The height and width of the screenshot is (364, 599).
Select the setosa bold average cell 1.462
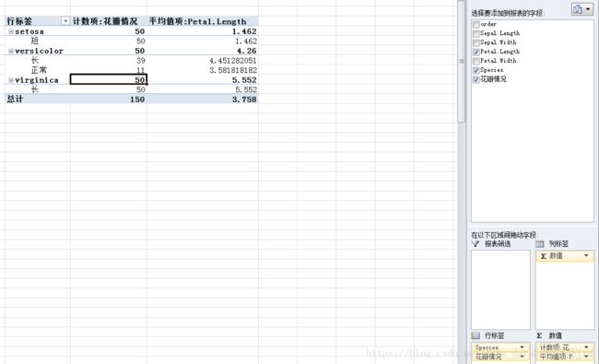tap(203, 31)
